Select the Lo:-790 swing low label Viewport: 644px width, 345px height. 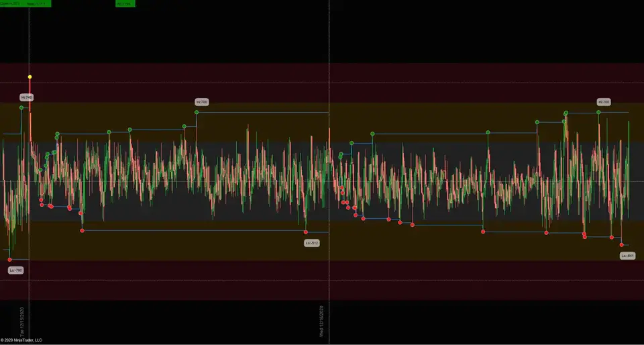[x=15, y=270]
